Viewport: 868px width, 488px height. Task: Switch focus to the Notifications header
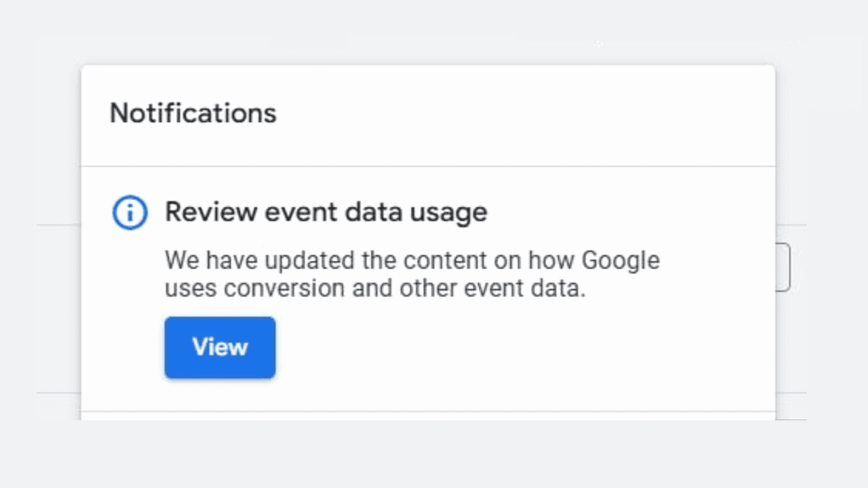click(192, 113)
